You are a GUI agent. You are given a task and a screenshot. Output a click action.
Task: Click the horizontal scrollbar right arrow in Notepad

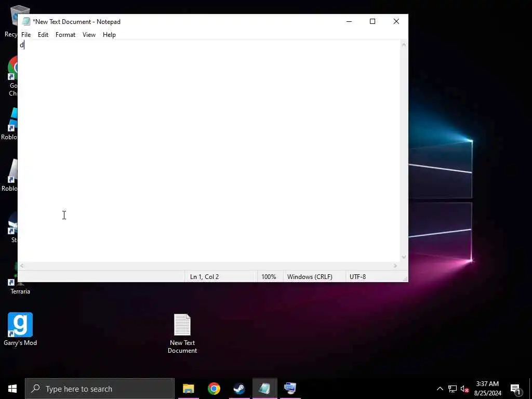click(395, 266)
